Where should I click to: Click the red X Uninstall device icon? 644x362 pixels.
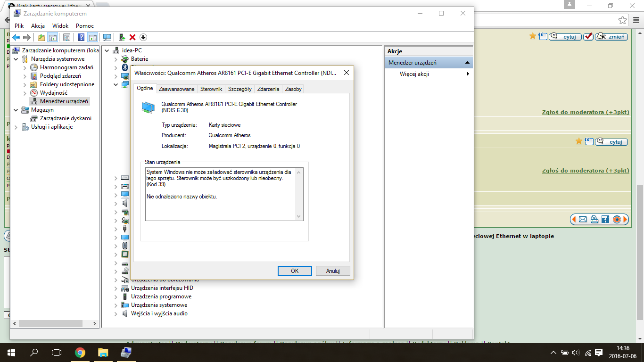(132, 38)
